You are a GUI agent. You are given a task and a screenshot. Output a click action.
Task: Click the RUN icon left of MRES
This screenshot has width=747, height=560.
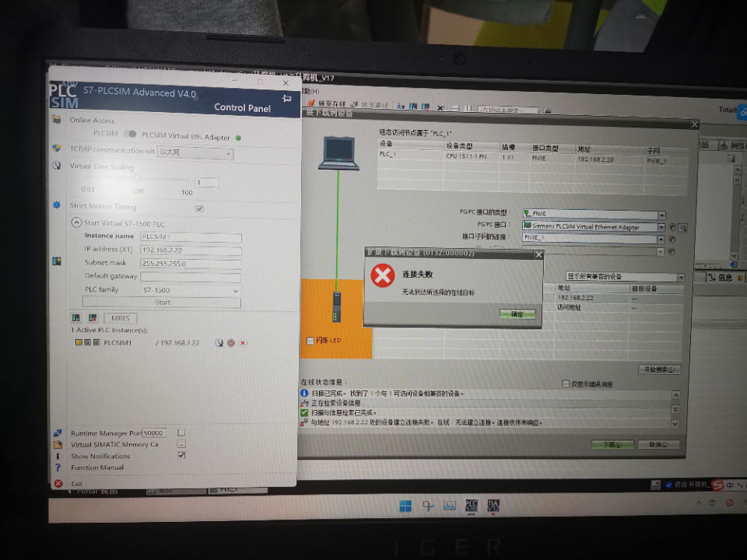(75, 317)
